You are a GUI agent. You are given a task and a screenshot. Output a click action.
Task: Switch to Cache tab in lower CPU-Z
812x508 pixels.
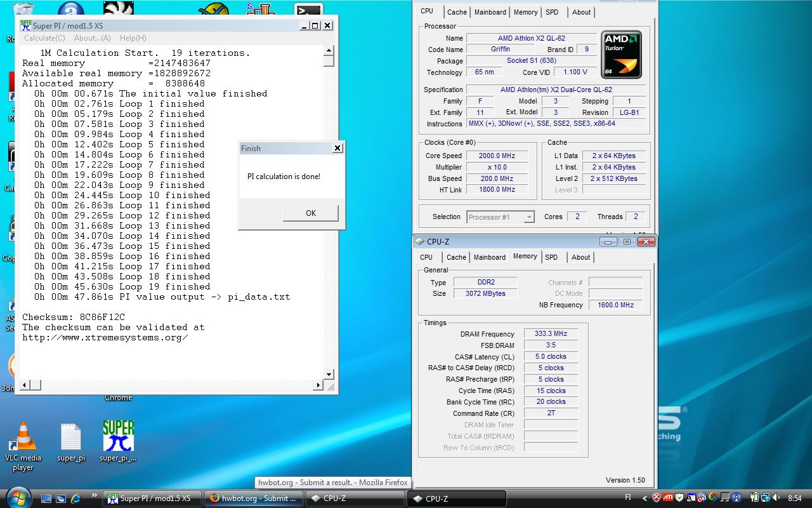(x=456, y=257)
